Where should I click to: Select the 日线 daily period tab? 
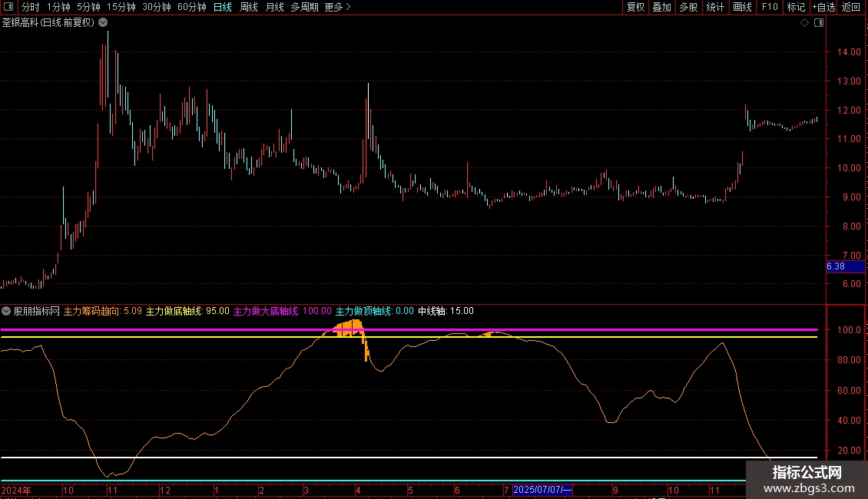click(x=223, y=8)
